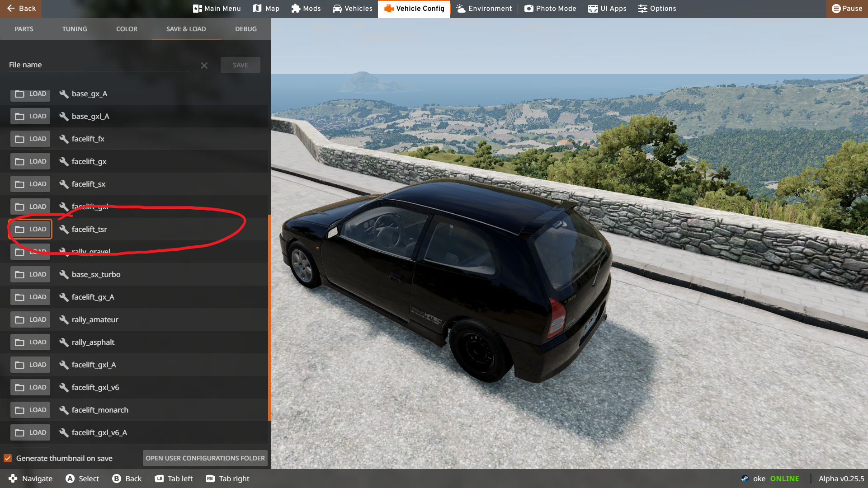Open the Vehicles selector menu
The width and height of the screenshot is (868, 488).
(x=353, y=9)
